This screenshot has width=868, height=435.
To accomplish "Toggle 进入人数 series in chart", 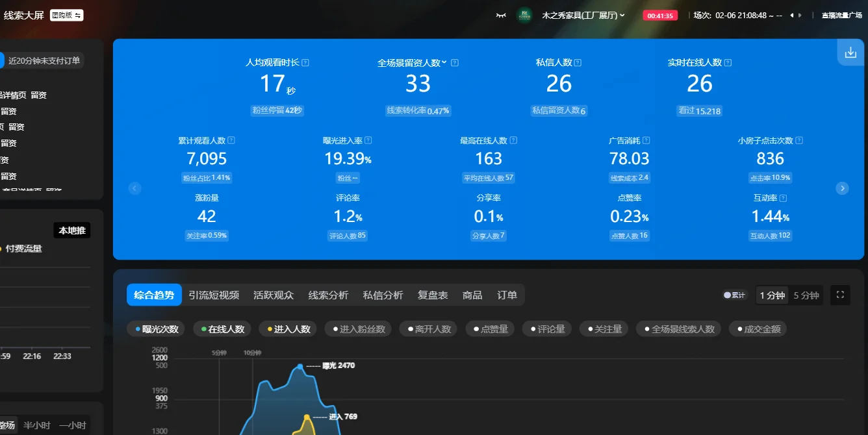I will click(x=288, y=329).
